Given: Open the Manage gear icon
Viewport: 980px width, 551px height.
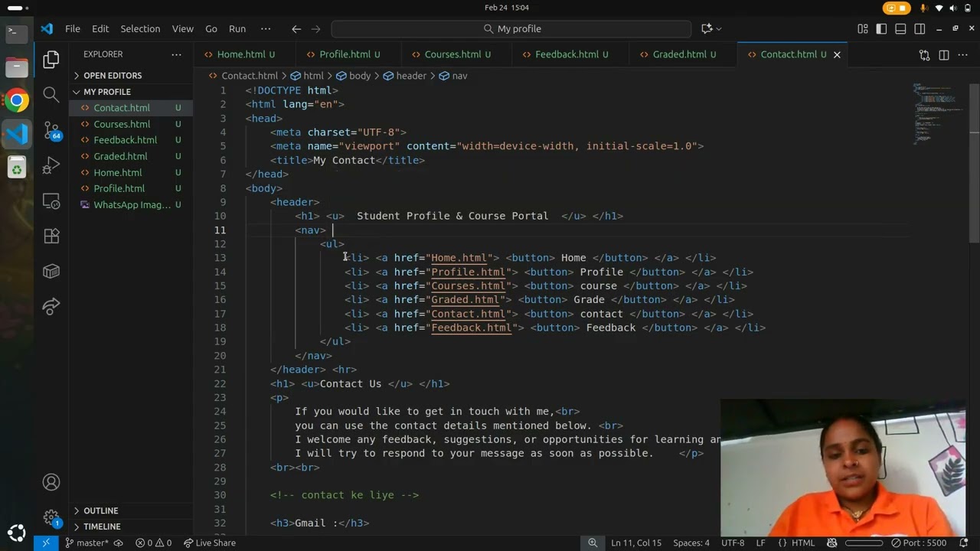Looking at the screenshot, I should (51, 518).
